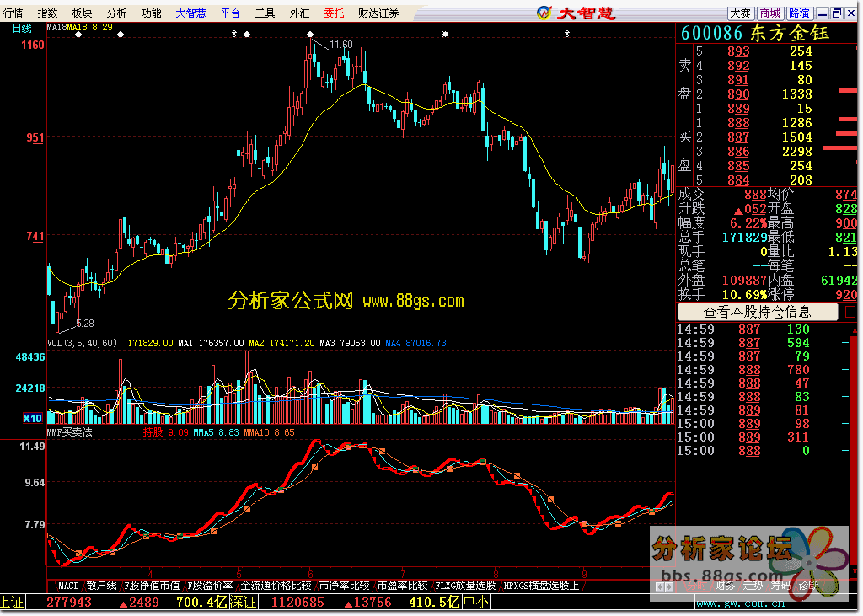
Task: Click the 上证 index label in status bar
Action: [12, 603]
